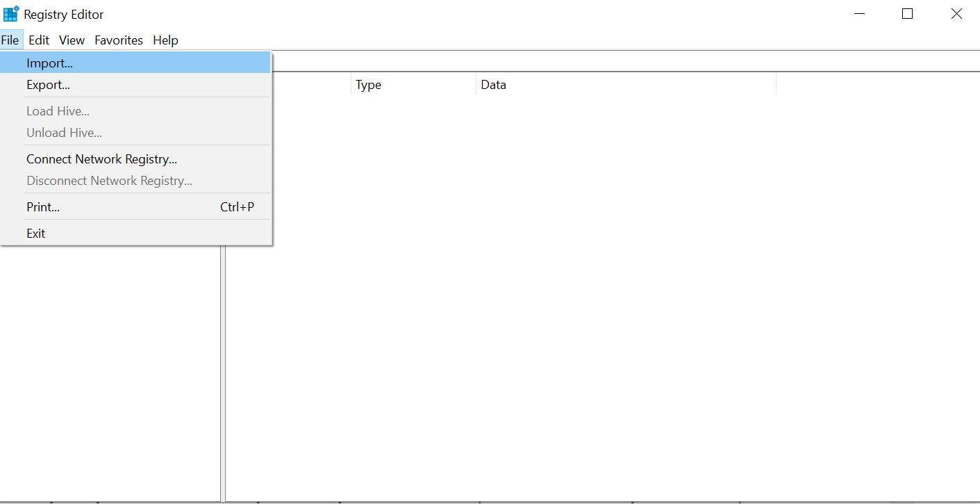Close the Registry Editor window

click(956, 14)
